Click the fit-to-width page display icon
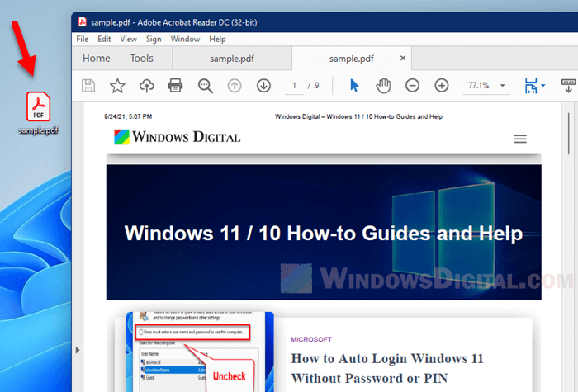The width and height of the screenshot is (578, 392). point(531,86)
